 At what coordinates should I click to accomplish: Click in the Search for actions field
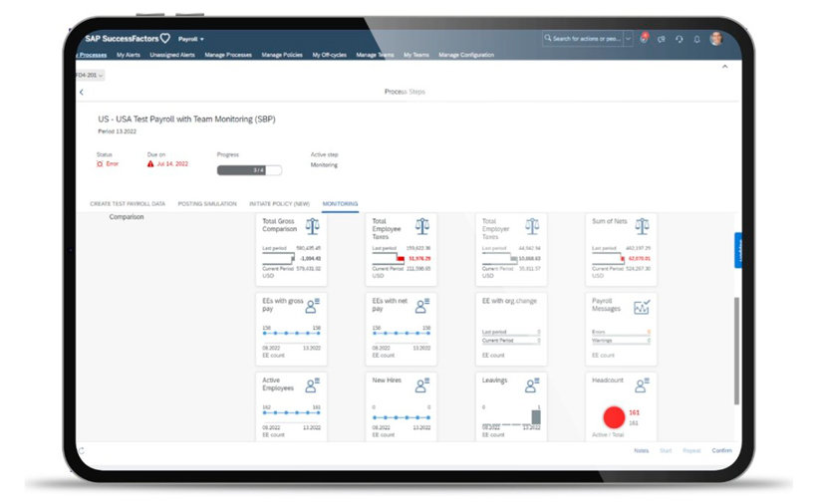(x=583, y=39)
